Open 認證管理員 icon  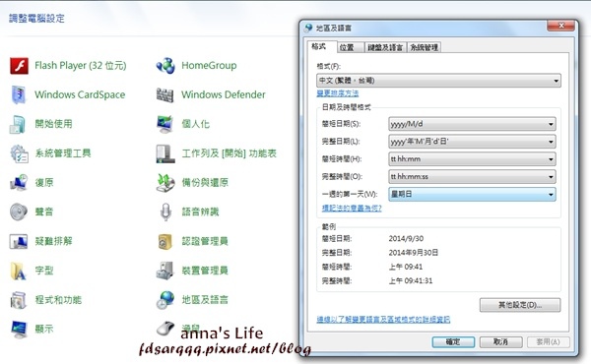[165, 242]
